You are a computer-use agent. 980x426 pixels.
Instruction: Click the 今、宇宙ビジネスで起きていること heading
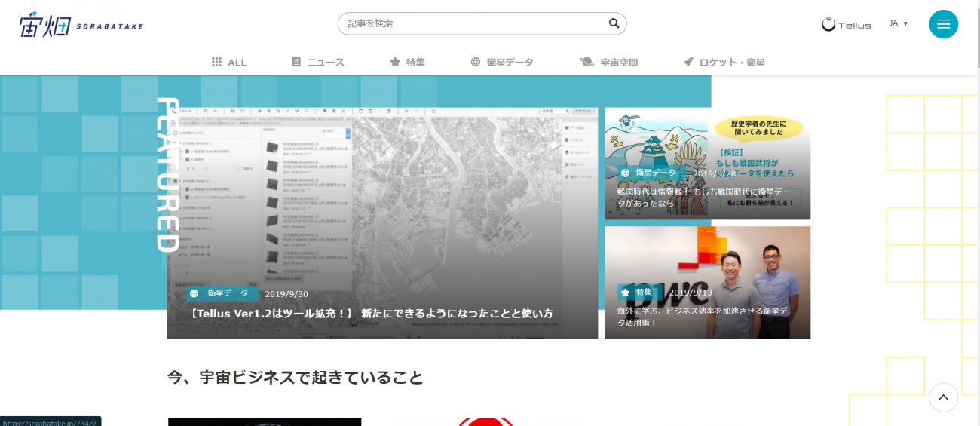pyautogui.click(x=296, y=378)
